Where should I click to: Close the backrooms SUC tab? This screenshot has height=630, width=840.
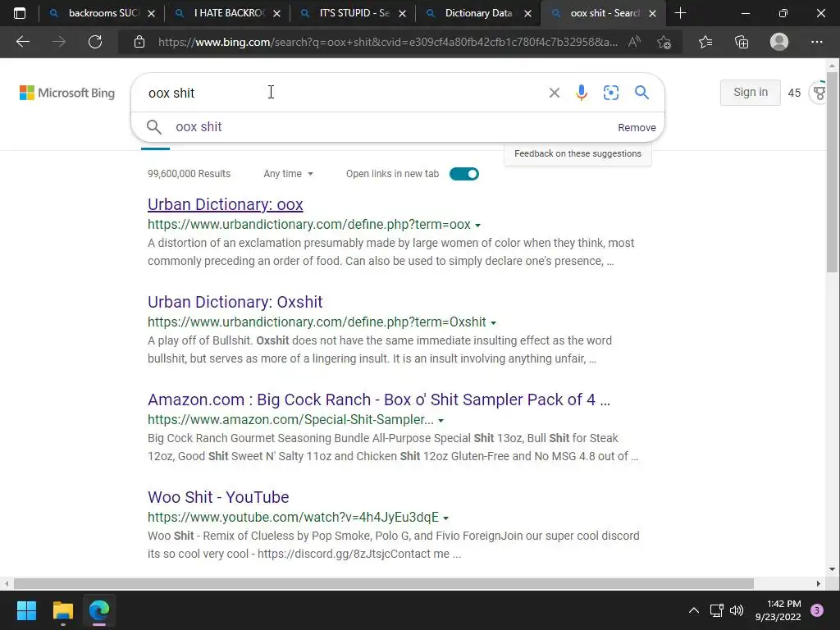click(151, 13)
